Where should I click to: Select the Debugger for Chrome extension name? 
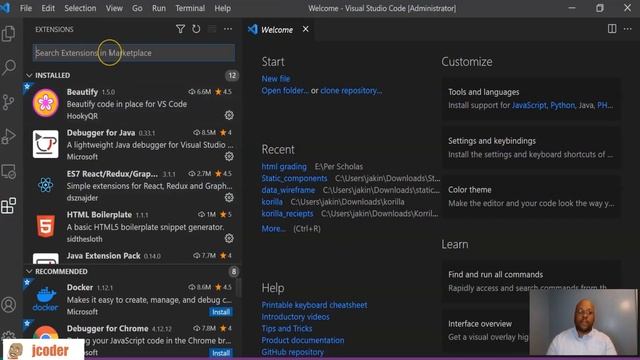tap(107, 329)
